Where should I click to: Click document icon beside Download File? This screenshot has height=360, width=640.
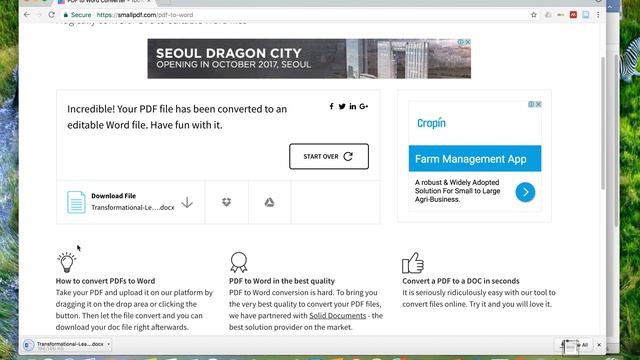coord(76,202)
